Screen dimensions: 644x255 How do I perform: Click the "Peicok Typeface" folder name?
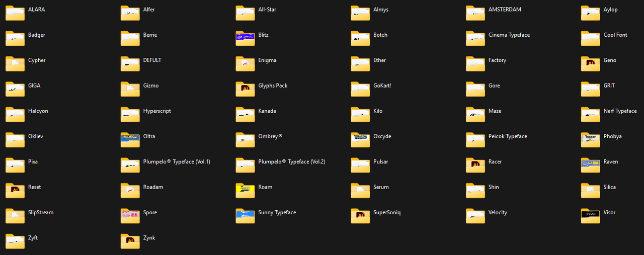click(508, 136)
